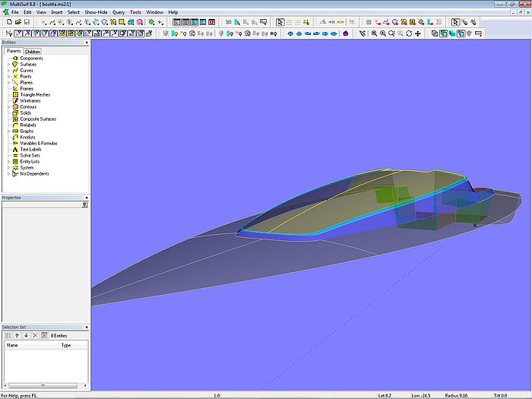Viewport: 532px width, 399px height.
Task: Open the Show-Hide menu
Action: tap(96, 12)
